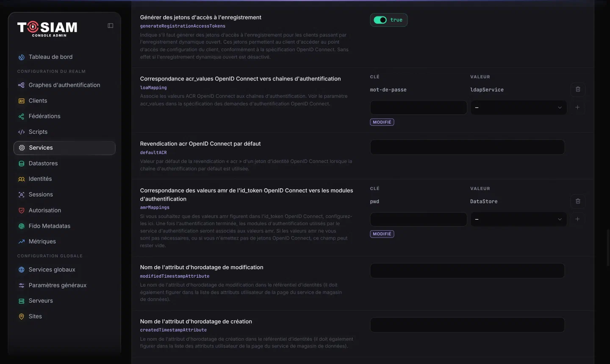
Task: Click the Sessions scan icon
Action: click(x=22, y=195)
